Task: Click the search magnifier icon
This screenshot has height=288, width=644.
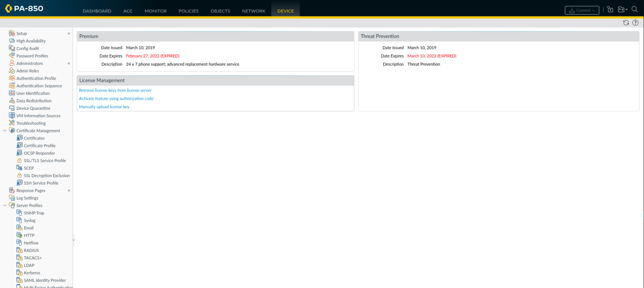Action: pos(635,9)
